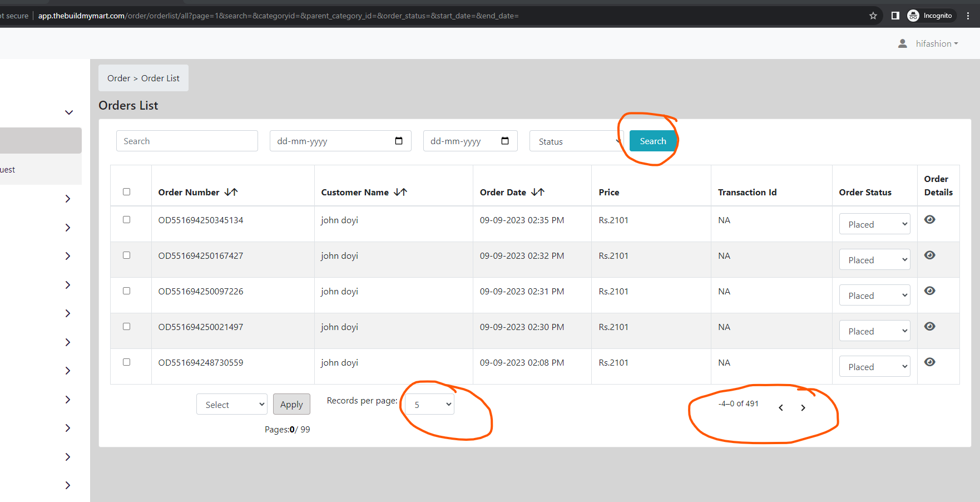
Task: View details of order OD551694250021497
Action: [929, 326]
